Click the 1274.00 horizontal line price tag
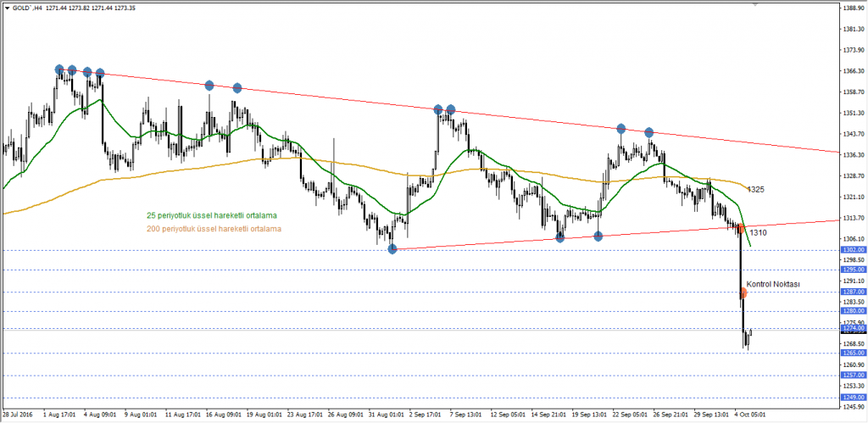Viewport: 868px width, 423px height. tap(853, 328)
